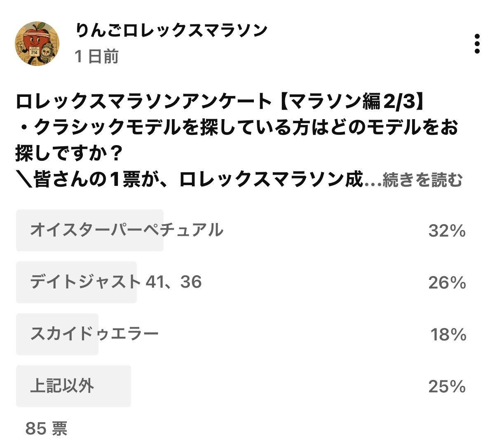Click the 26% result percentage
497x448 pixels.
click(447, 283)
